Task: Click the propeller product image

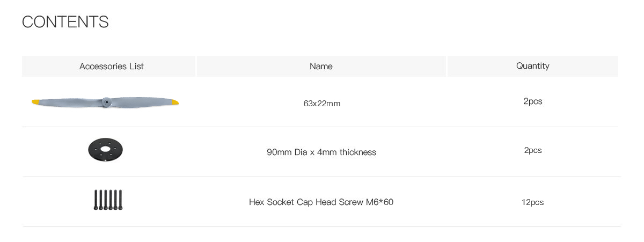Action: point(105,102)
